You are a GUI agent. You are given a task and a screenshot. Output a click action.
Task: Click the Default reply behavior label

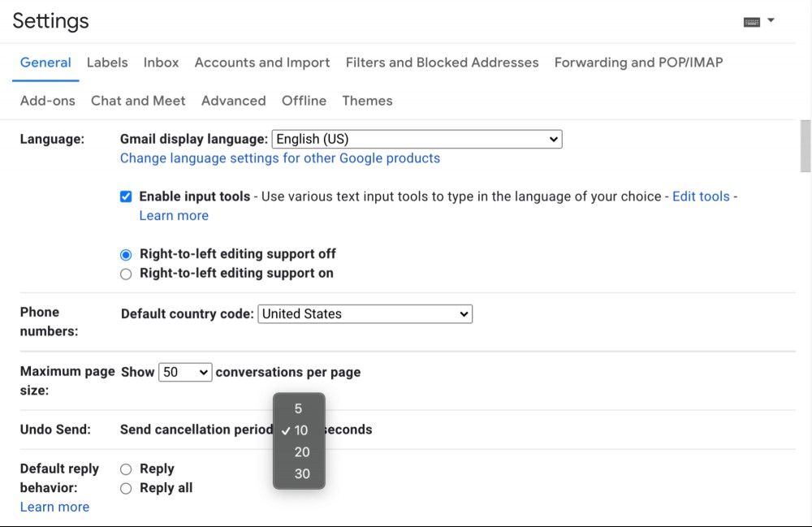(x=59, y=478)
